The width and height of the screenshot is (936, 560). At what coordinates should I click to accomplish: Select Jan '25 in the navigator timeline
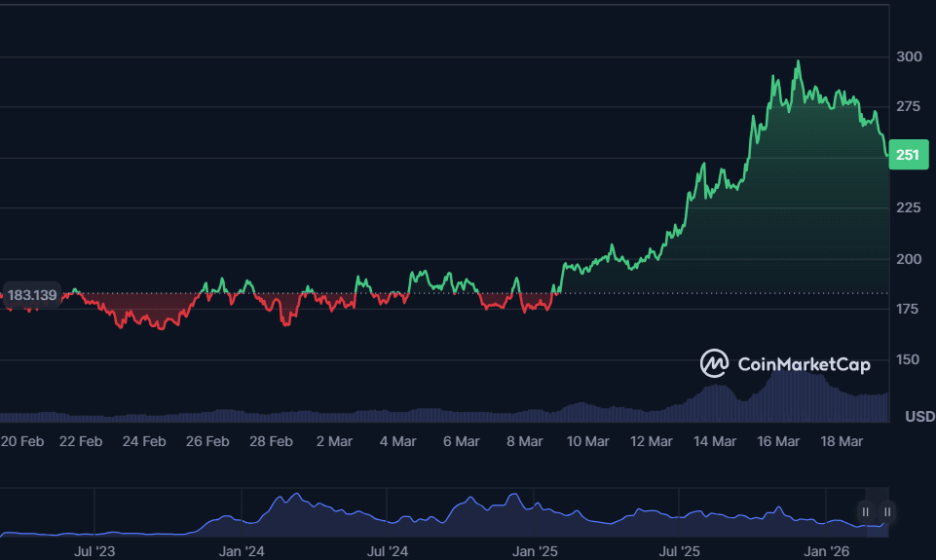pos(534,551)
